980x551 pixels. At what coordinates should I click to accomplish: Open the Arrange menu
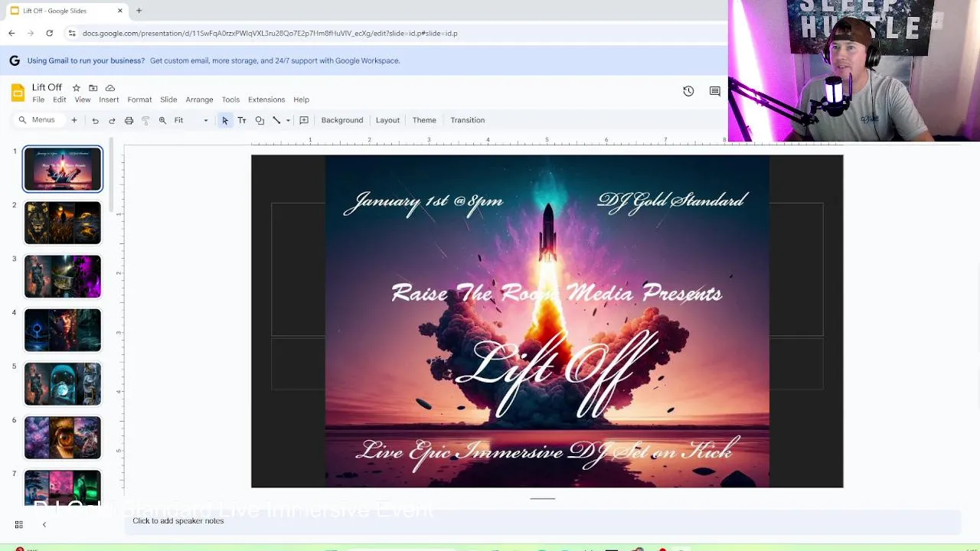pyautogui.click(x=199, y=99)
